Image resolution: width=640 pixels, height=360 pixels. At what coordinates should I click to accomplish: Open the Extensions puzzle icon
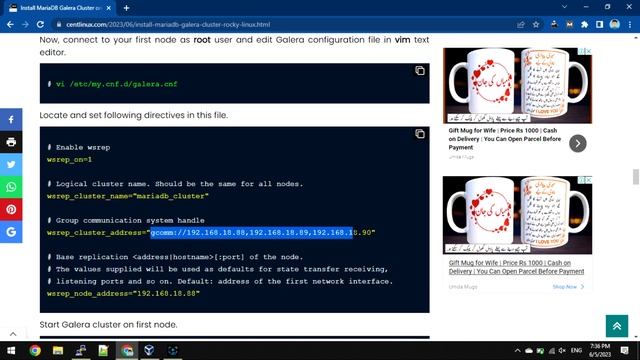(x=584, y=24)
